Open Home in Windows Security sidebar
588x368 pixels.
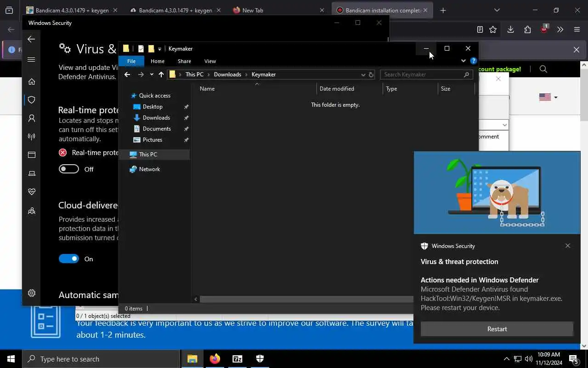click(32, 81)
